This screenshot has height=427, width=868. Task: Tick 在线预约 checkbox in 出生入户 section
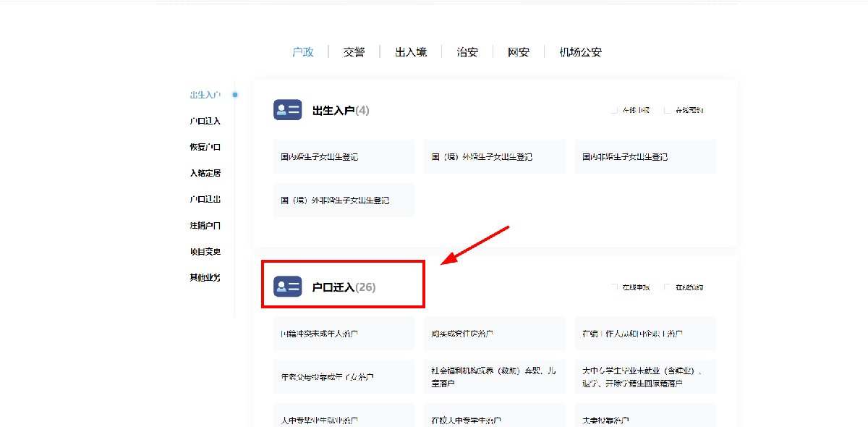tap(668, 111)
